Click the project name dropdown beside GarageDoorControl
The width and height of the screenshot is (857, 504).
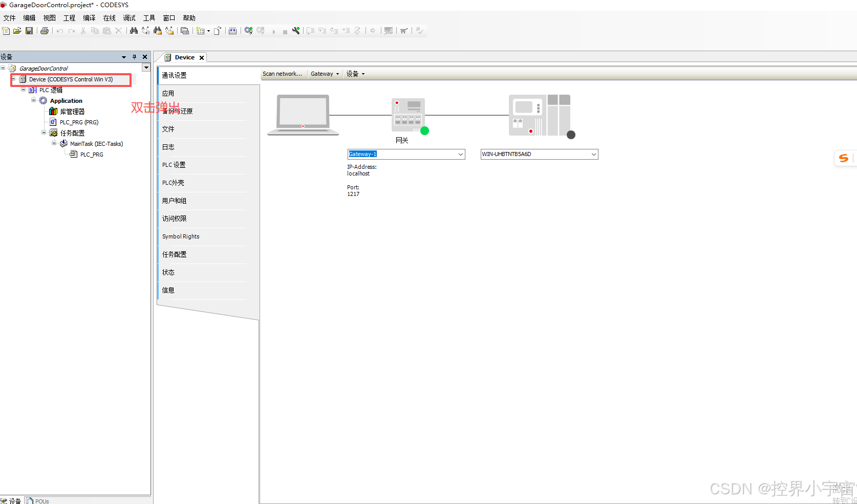click(146, 68)
